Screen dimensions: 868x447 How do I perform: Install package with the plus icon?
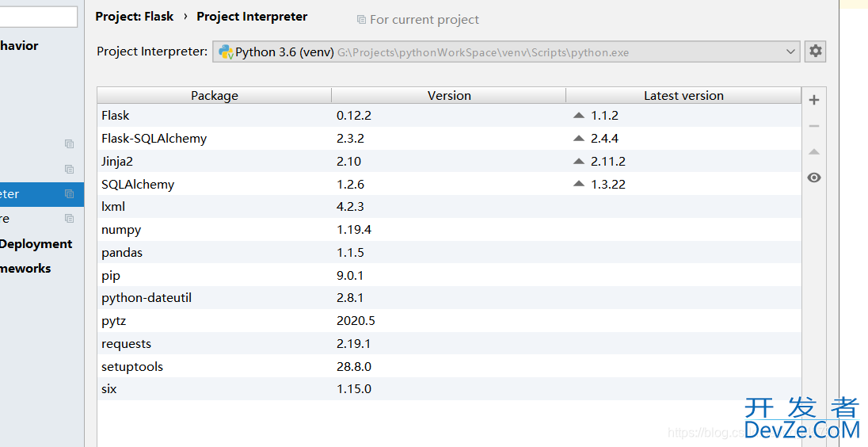coord(814,100)
